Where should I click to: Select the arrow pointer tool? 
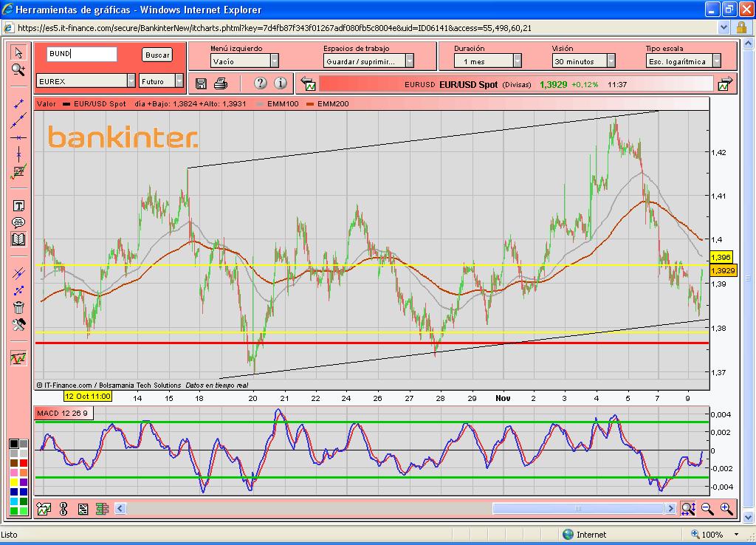(18, 52)
